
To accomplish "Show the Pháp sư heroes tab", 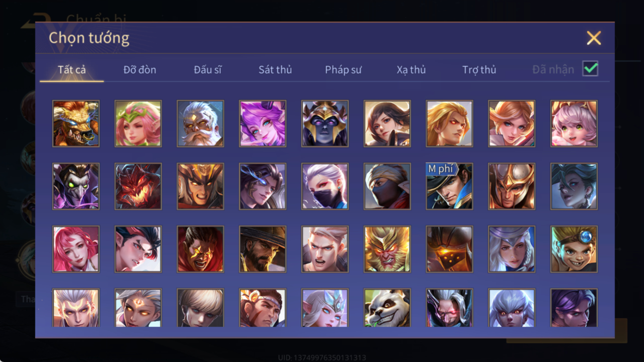I will (x=343, y=70).
